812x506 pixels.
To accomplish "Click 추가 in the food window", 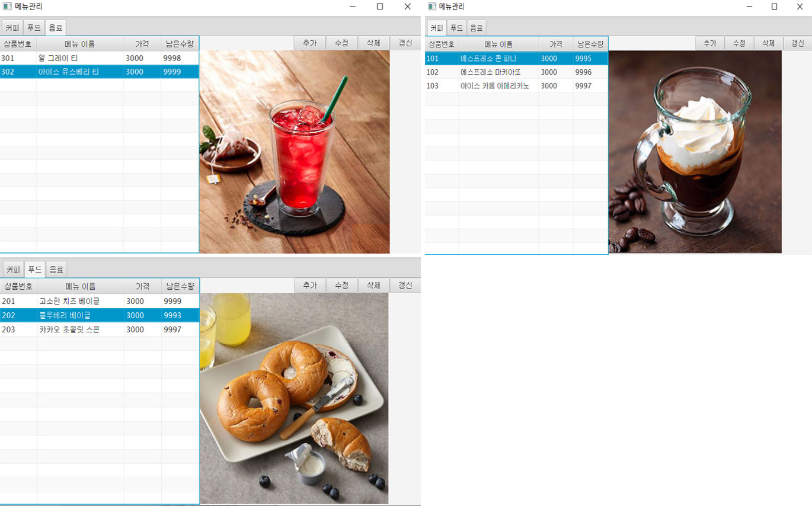I will pyautogui.click(x=309, y=285).
